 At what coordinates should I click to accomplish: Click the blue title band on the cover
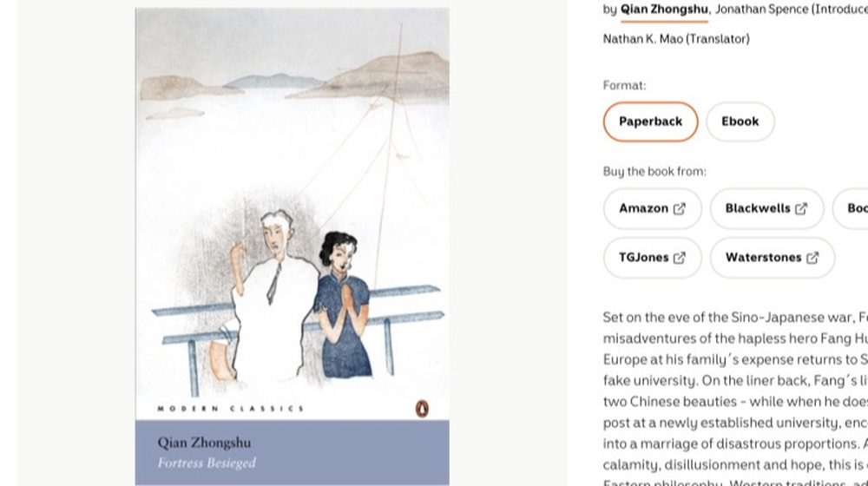[293, 453]
